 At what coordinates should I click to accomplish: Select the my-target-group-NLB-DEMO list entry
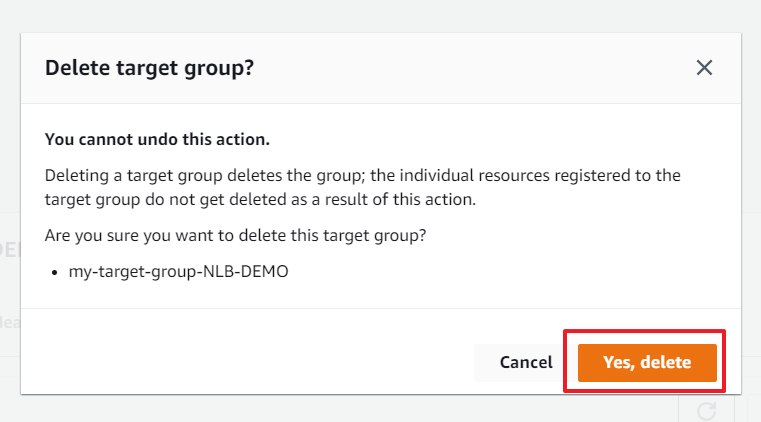click(x=178, y=272)
